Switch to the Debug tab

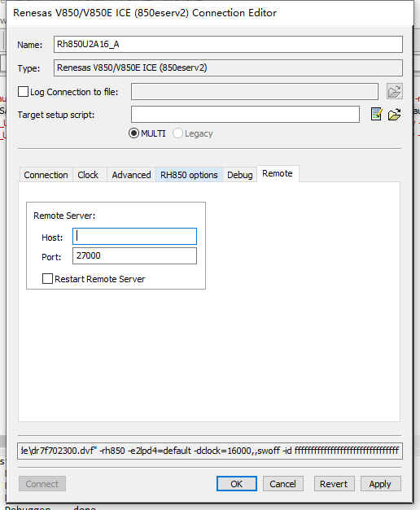coord(240,175)
